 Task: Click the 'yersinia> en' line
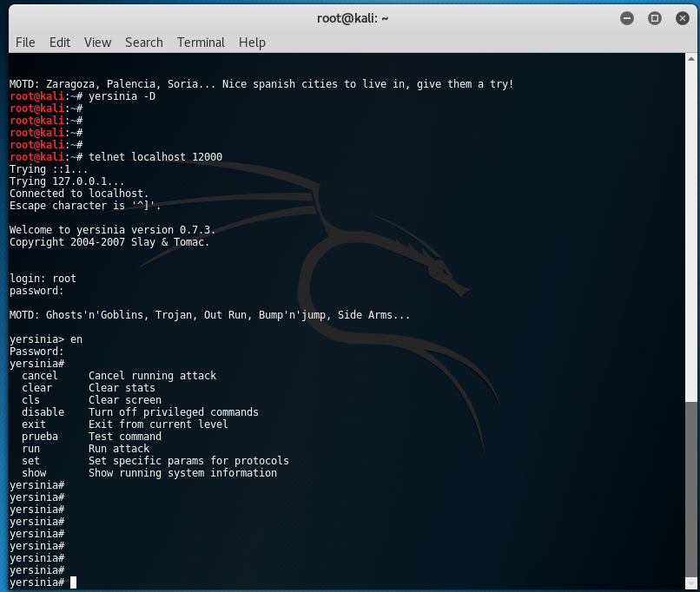(x=46, y=339)
